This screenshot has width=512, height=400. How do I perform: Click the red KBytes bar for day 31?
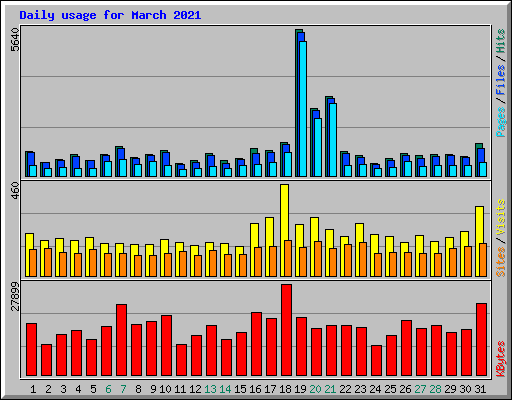(481, 339)
